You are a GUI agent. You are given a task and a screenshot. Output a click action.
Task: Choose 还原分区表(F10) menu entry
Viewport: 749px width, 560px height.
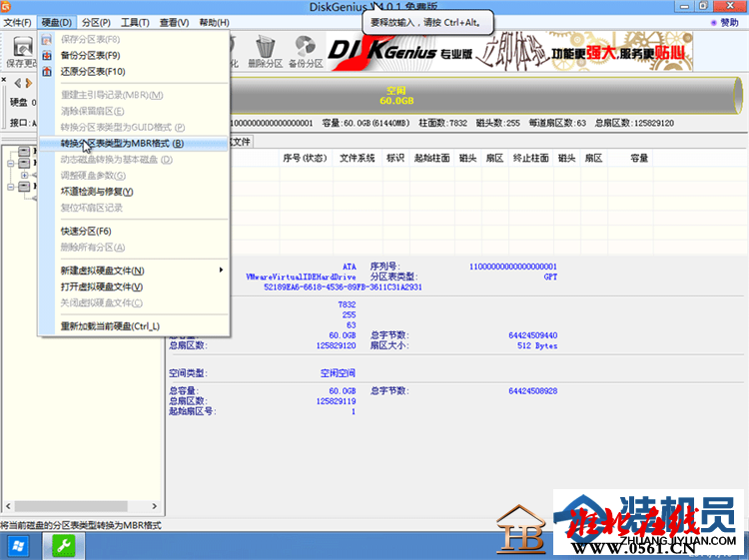point(133,72)
